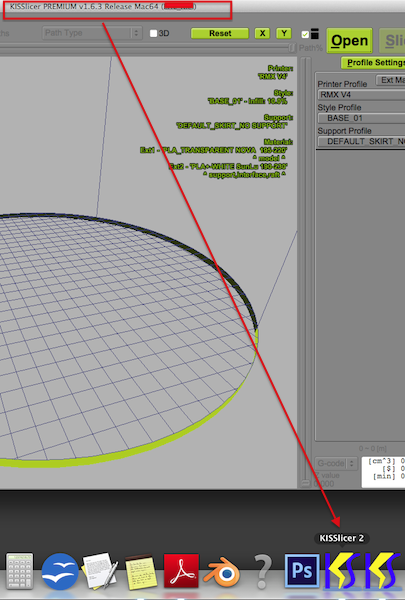
Task: Click the '0 ~ 0 [m]' length readout
Action: click(x=372, y=448)
